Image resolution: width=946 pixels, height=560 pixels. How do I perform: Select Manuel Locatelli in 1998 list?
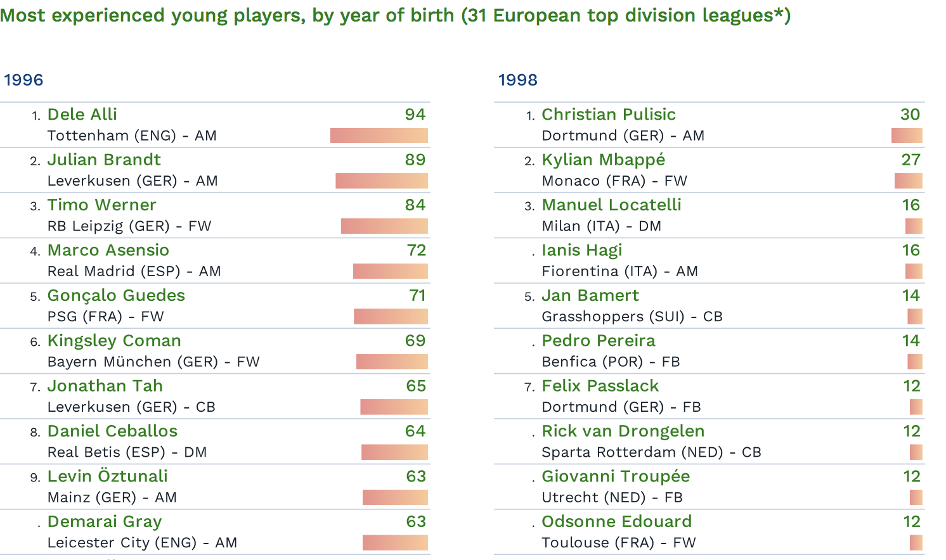(611, 205)
